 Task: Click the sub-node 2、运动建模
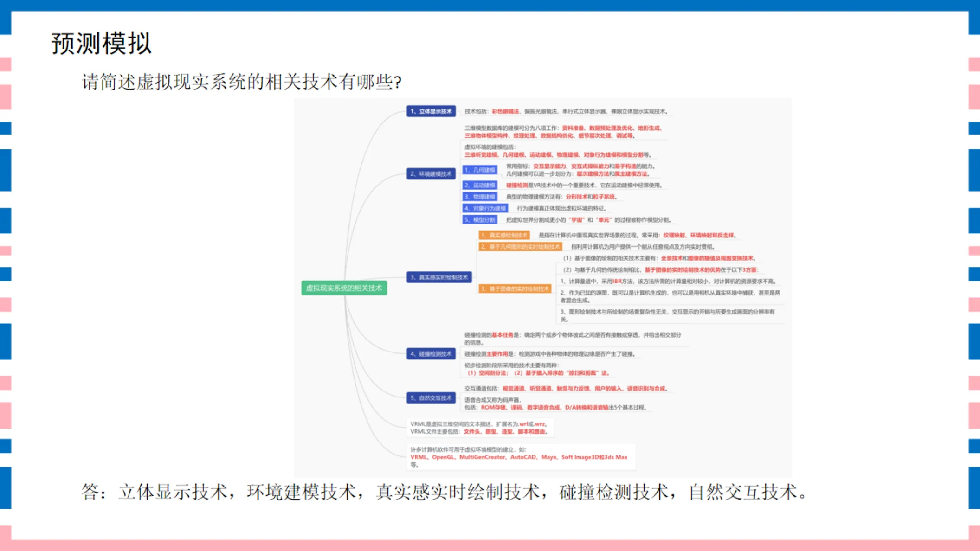[480, 185]
